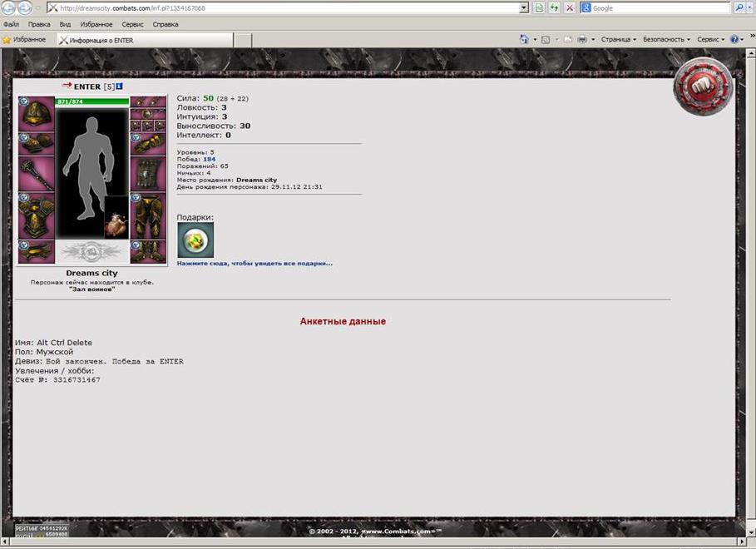
Task: Click the green health bar 871/874
Action: (x=92, y=101)
